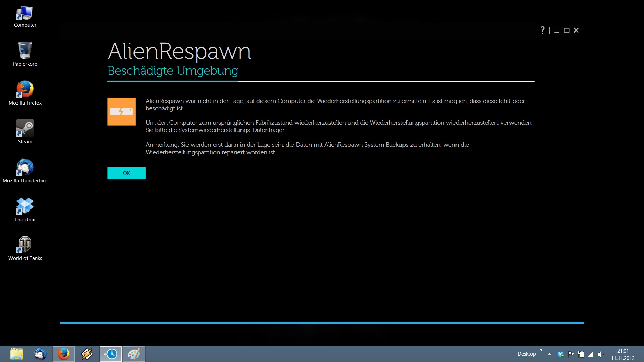This screenshot has width=644, height=362.
Task: Select the Computer desktop icon
Action: pos(25,17)
